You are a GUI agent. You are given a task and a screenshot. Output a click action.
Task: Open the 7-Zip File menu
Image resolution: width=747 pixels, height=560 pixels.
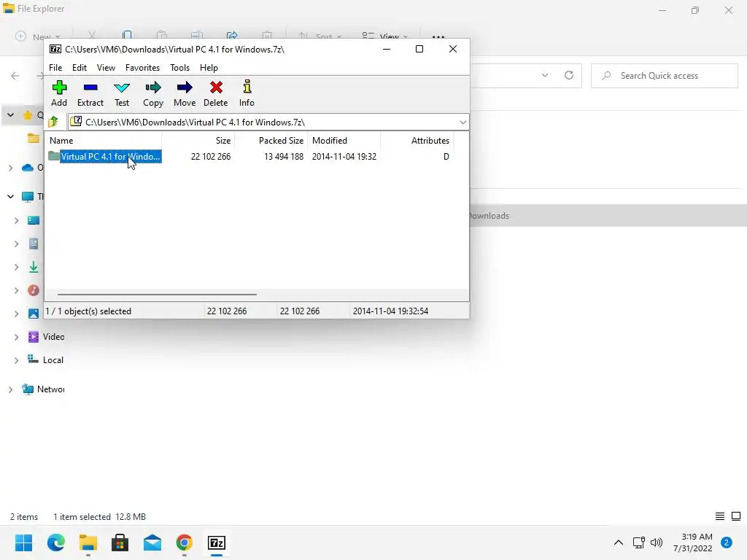55,68
